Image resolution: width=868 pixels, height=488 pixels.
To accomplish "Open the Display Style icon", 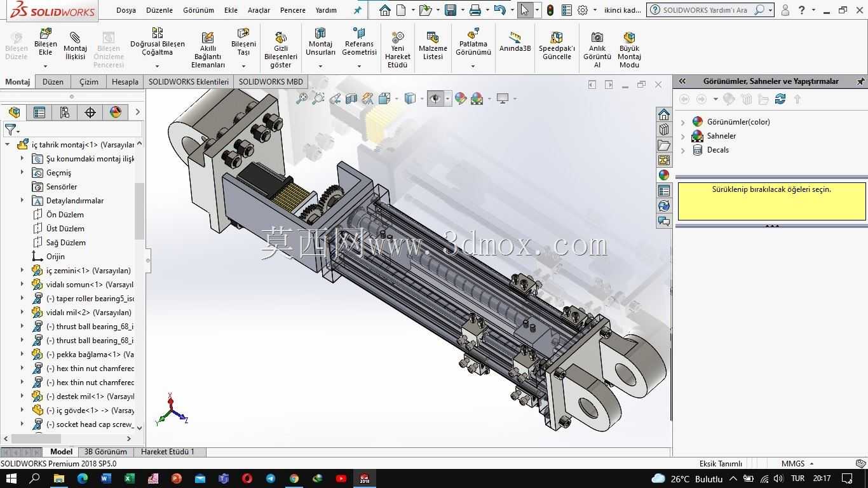I will (410, 98).
